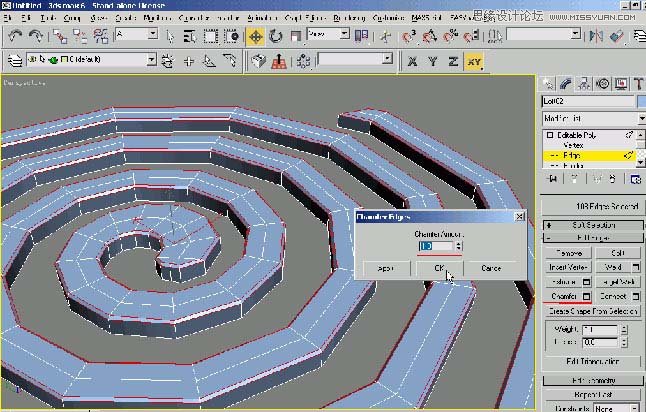646x412 pixels.
Task: Expand the Soft Selection rollout
Action: 593,225
